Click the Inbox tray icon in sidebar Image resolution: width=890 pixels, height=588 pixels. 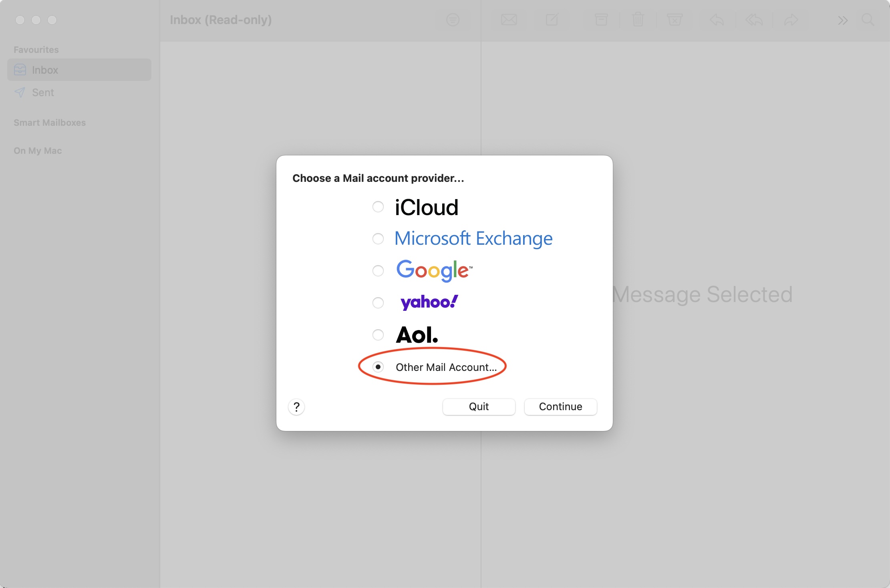20,70
